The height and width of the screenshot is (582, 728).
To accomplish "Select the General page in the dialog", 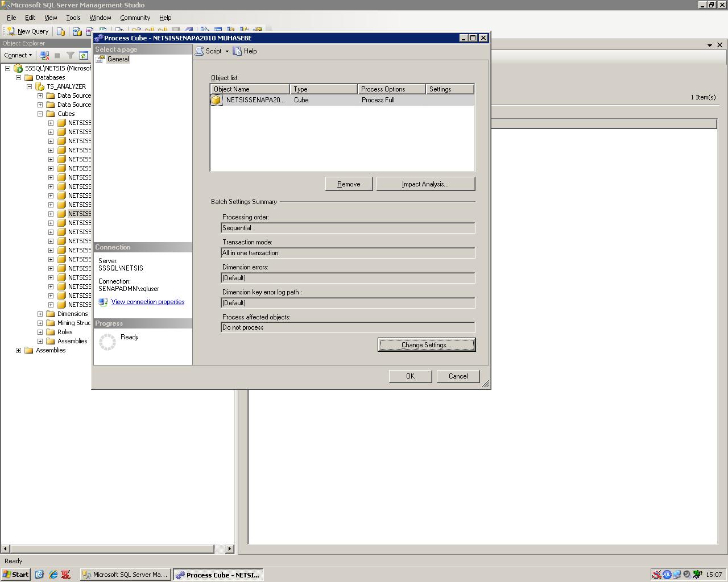I will click(x=118, y=59).
